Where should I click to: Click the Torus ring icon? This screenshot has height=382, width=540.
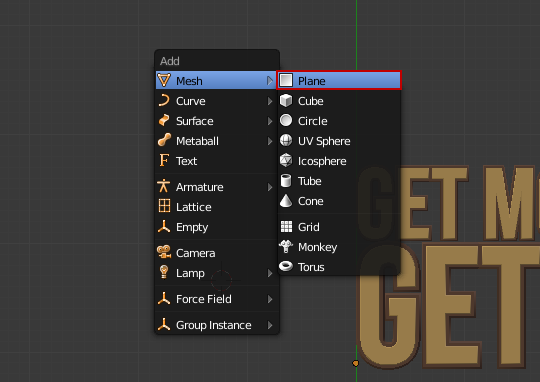click(x=286, y=266)
